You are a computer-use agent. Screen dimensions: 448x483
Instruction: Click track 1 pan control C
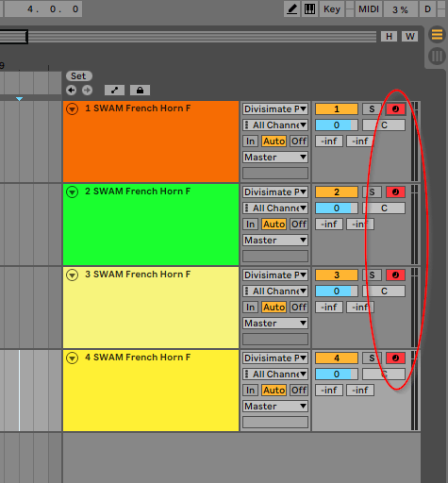[384, 125]
